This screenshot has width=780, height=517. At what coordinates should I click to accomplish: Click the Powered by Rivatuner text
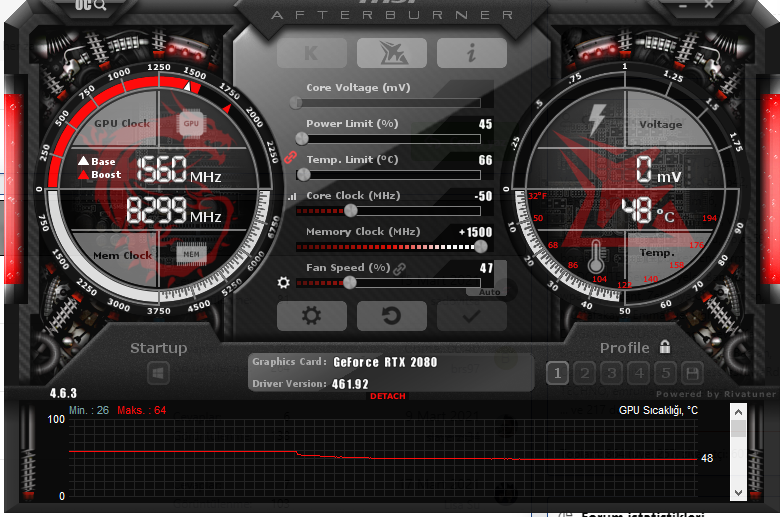716,394
